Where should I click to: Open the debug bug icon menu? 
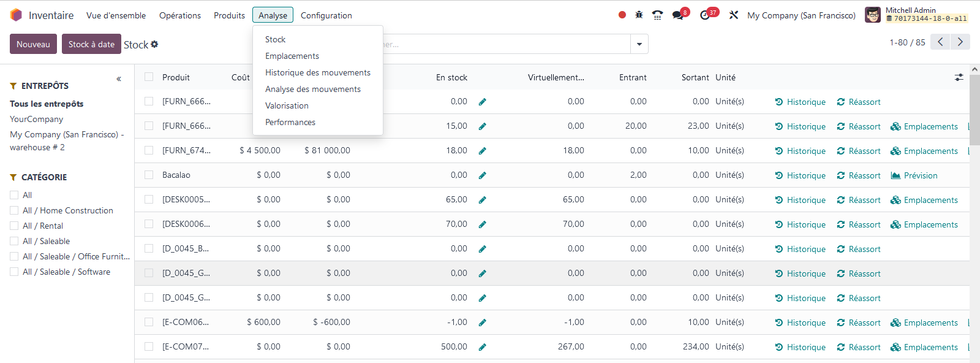pyautogui.click(x=639, y=15)
